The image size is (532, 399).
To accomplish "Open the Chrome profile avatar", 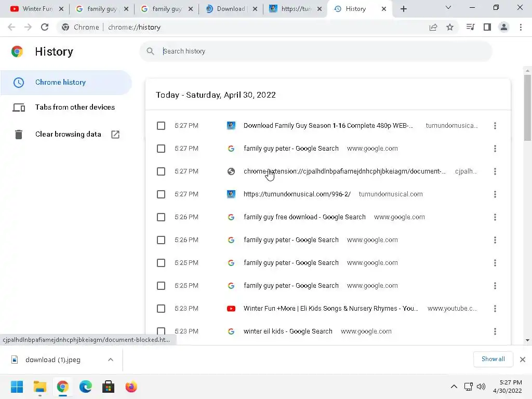I will point(504,27).
